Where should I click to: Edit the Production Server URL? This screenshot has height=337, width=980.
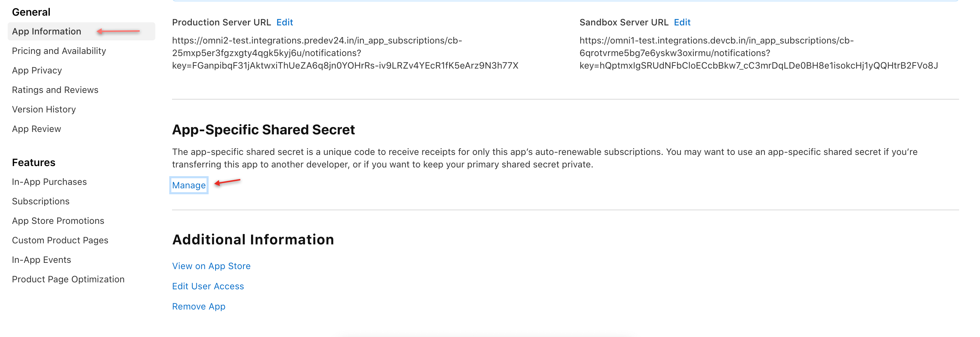click(285, 22)
